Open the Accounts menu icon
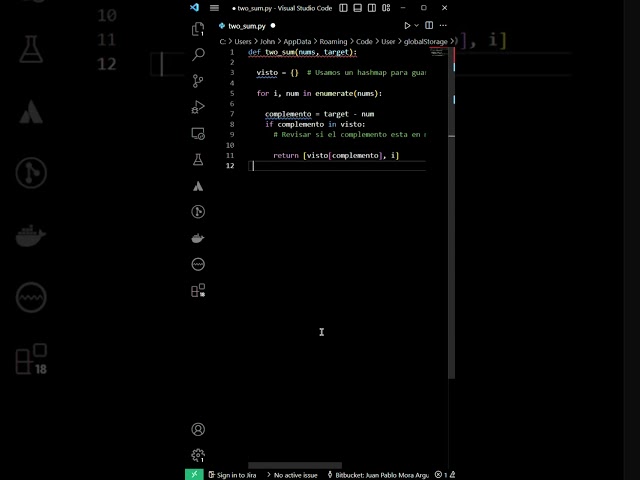Viewport: 640px width, 480px height. tap(198, 429)
